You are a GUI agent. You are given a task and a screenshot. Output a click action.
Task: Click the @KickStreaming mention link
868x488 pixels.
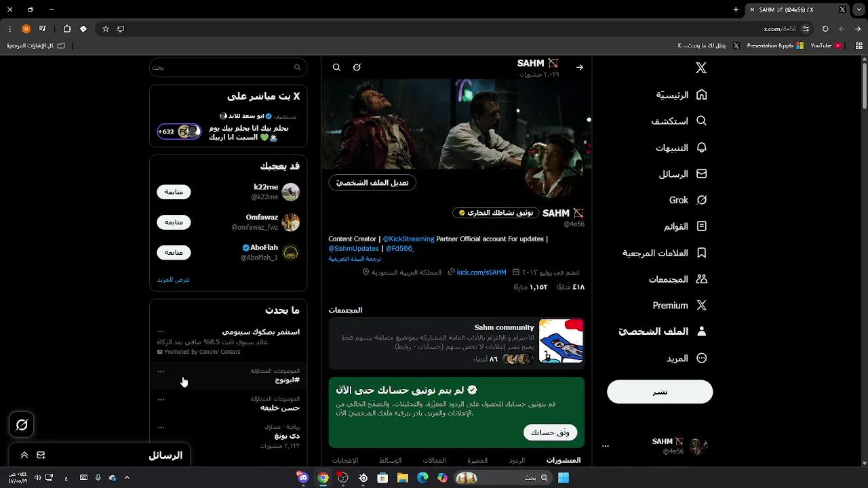408,239
